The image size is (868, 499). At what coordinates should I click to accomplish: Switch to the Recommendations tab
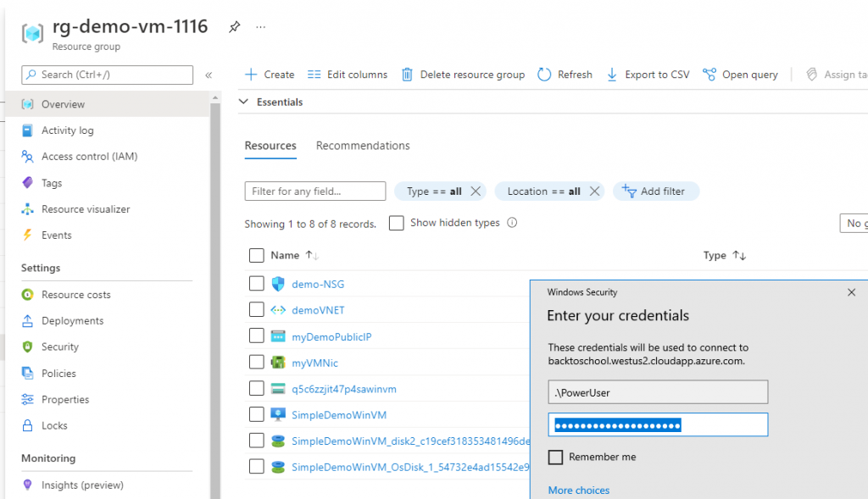tap(363, 146)
